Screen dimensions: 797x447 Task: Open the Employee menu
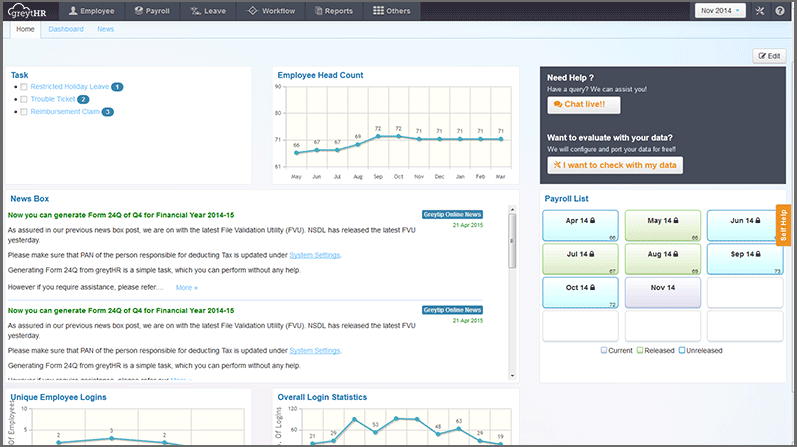tap(91, 11)
